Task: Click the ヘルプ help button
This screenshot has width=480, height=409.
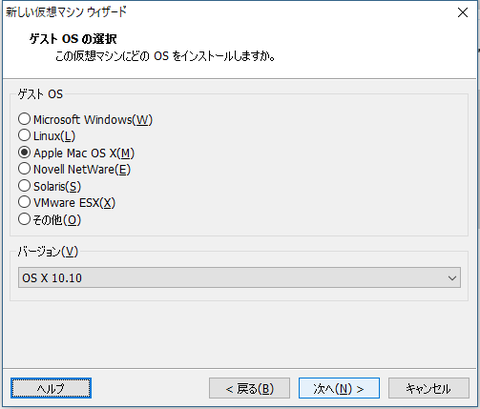Action: pyautogui.click(x=51, y=388)
